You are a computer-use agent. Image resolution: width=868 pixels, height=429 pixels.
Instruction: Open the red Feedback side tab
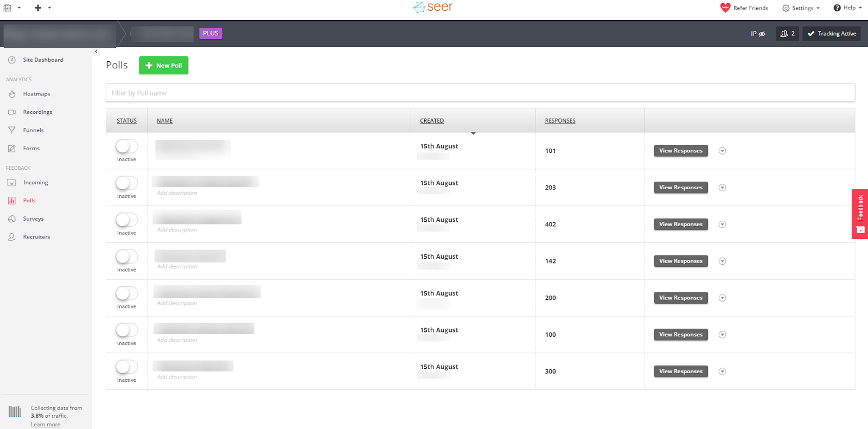click(x=860, y=214)
